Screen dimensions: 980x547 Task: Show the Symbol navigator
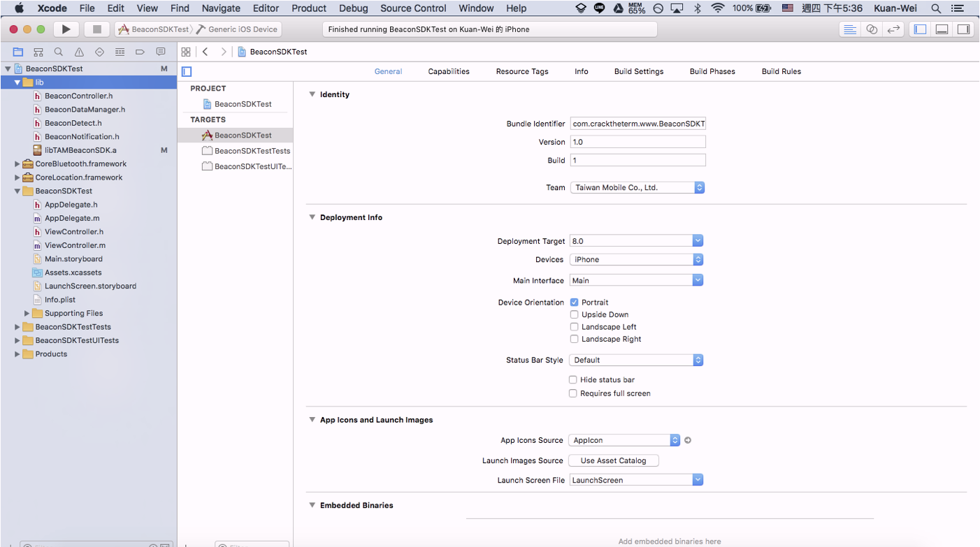coord(38,52)
